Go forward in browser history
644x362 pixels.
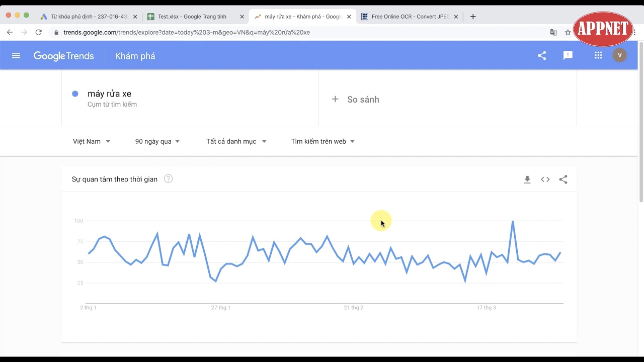coord(24,32)
